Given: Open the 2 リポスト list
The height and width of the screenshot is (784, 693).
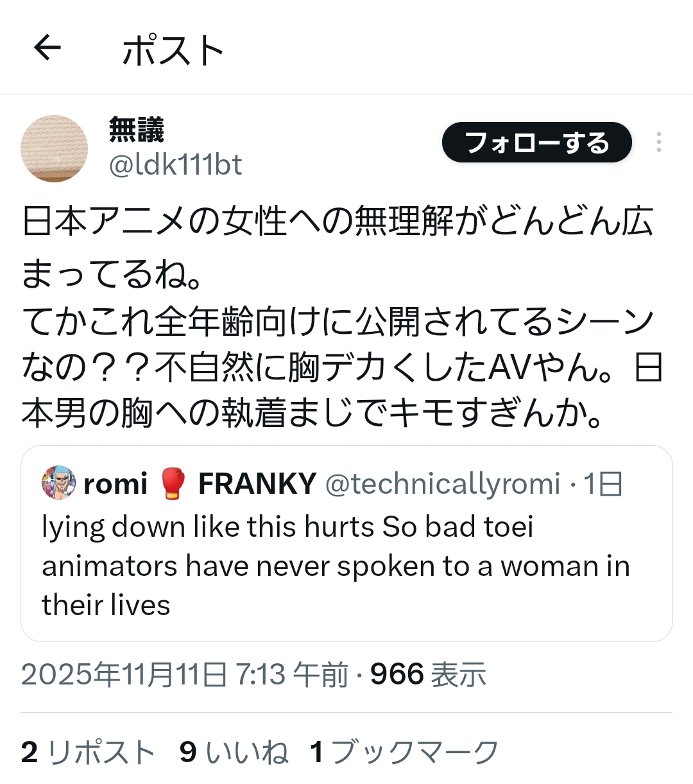Looking at the screenshot, I should click(x=89, y=752).
